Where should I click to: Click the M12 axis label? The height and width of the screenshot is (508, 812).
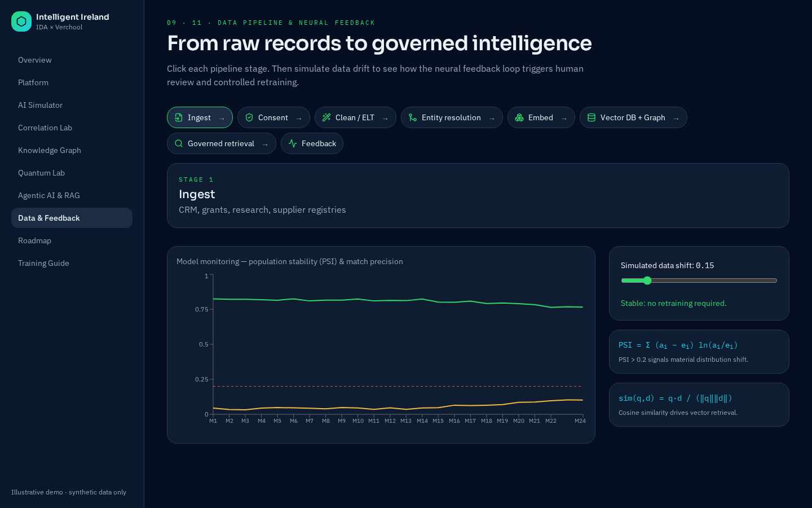pyautogui.click(x=390, y=421)
